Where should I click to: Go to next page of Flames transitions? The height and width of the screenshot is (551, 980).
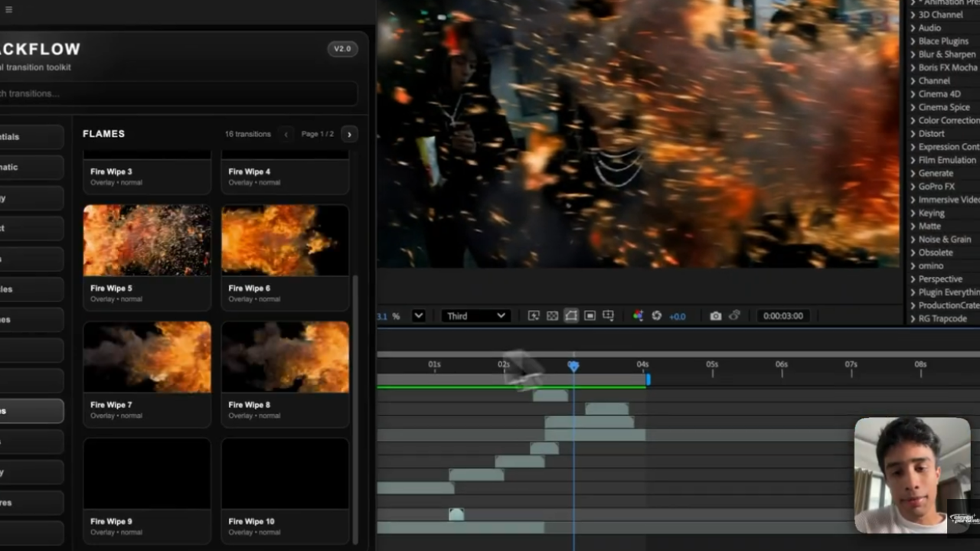point(349,134)
